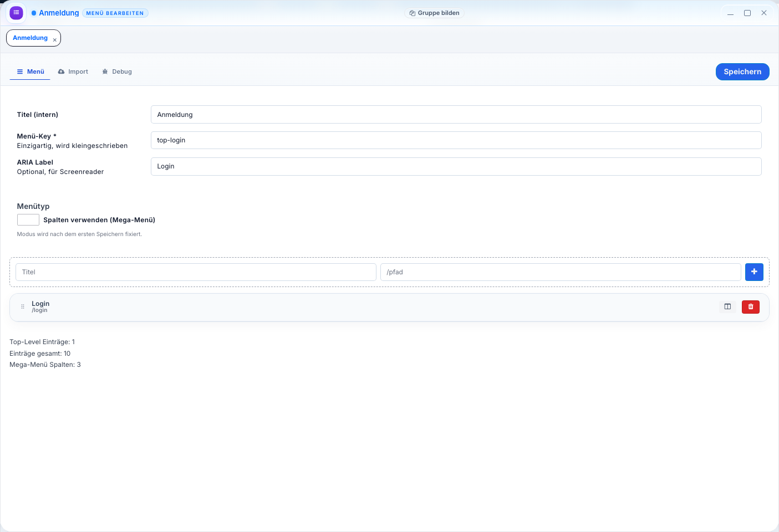Maximize the application window
The image size is (779, 532).
(x=747, y=13)
